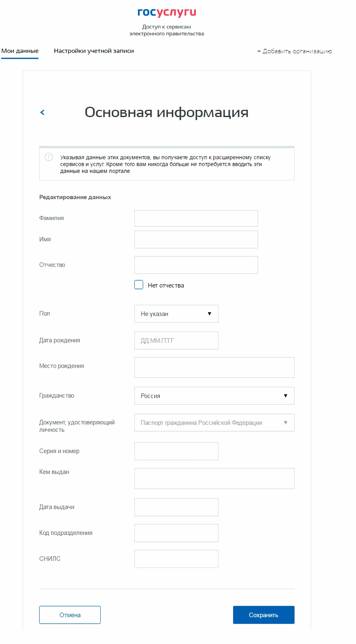Click the Дата рождения date field
The height and width of the screenshot is (644, 356).
pos(176,340)
